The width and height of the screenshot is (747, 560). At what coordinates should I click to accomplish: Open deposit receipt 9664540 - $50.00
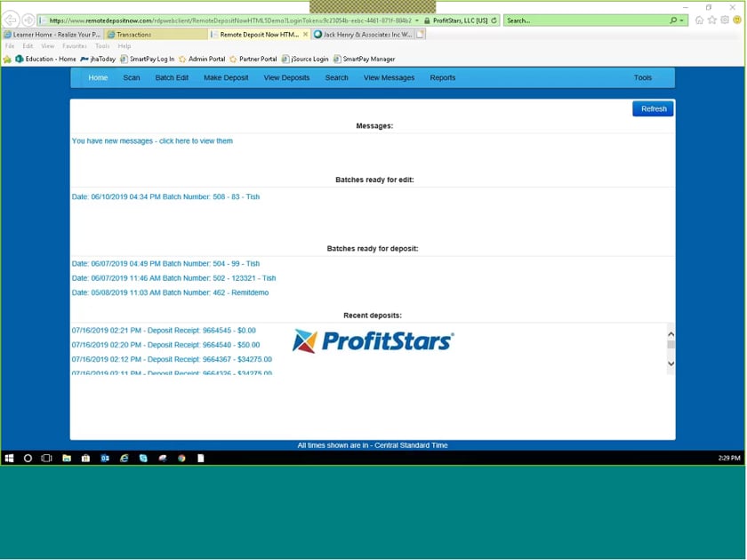165,345
